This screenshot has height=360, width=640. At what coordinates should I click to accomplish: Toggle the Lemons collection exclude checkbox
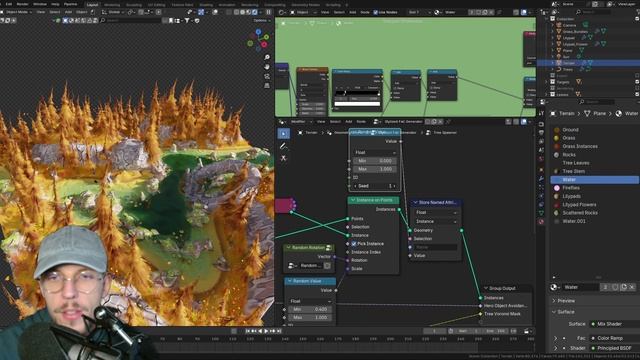tap(637, 95)
